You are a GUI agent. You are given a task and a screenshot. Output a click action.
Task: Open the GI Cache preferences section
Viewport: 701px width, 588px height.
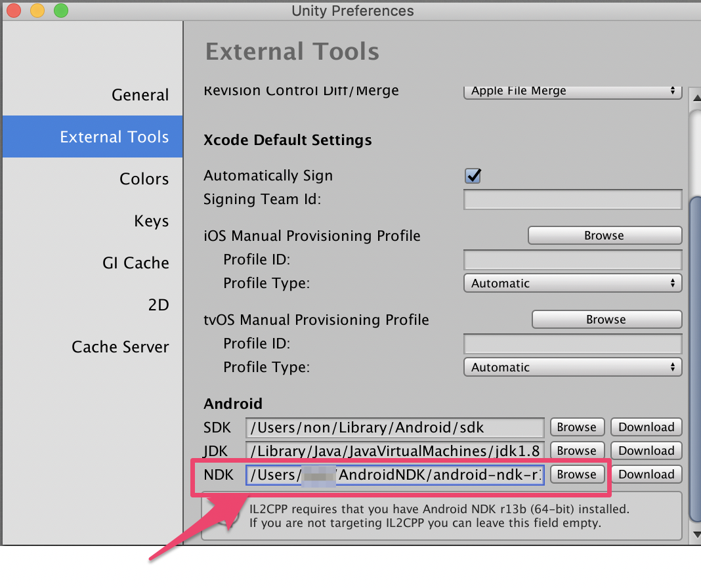(x=135, y=263)
